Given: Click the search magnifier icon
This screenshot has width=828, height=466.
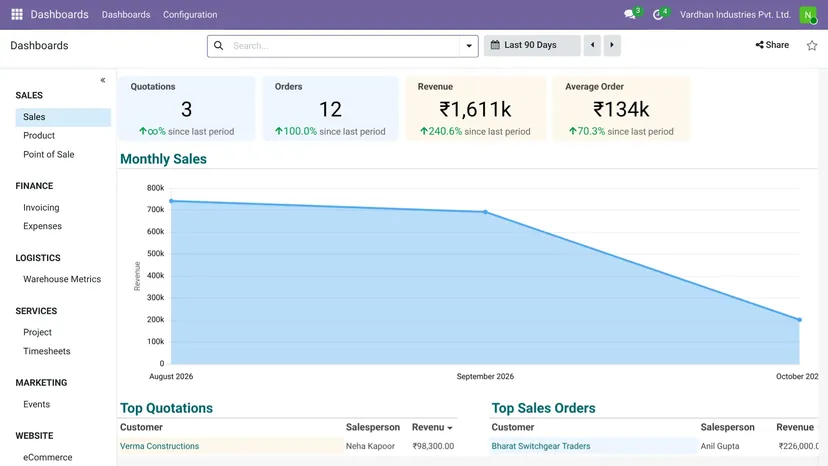Looking at the screenshot, I should pyautogui.click(x=218, y=45).
